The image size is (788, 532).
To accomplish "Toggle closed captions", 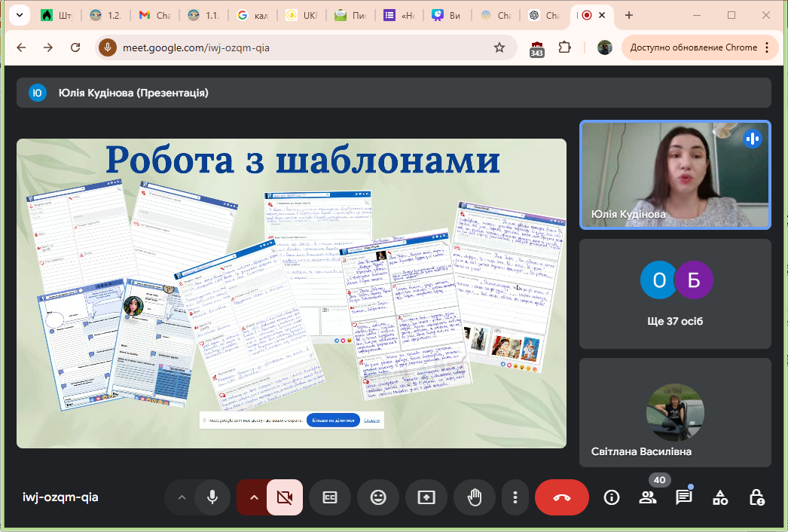I will (330, 497).
